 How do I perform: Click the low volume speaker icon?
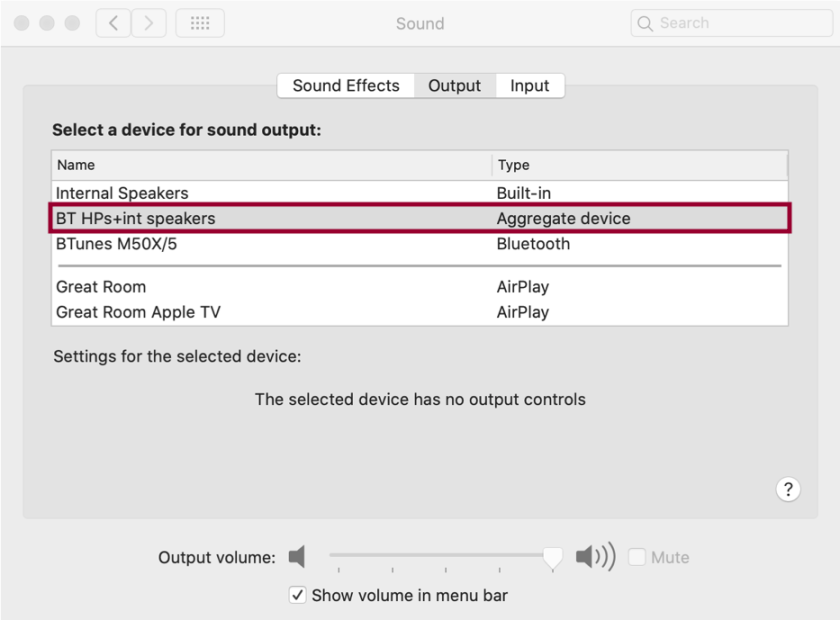pyautogui.click(x=297, y=557)
